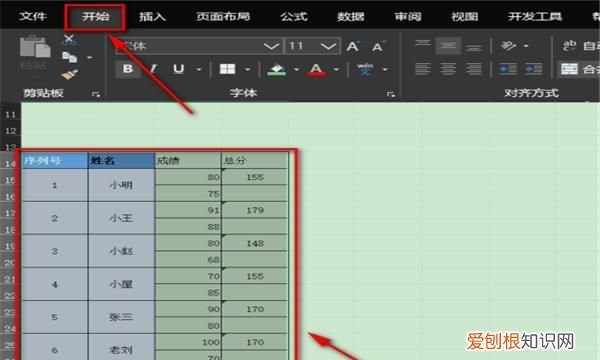Open the 数据 data tab

tap(351, 16)
